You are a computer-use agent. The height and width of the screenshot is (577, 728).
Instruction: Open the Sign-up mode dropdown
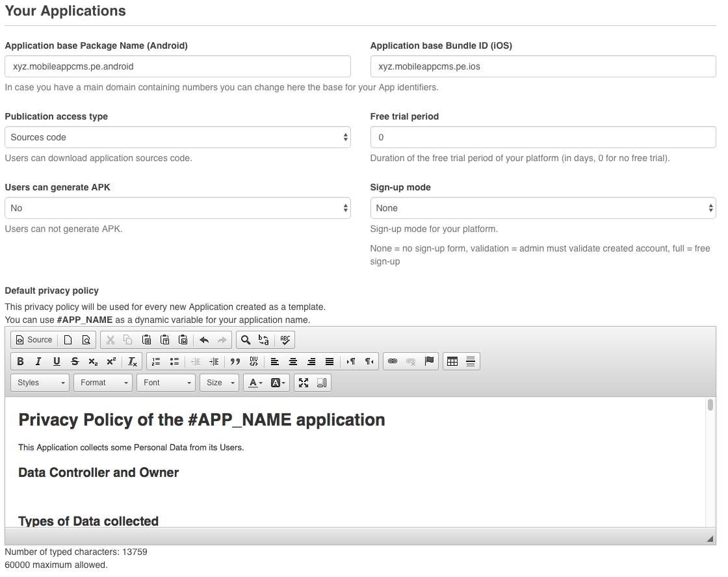click(543, 208)
